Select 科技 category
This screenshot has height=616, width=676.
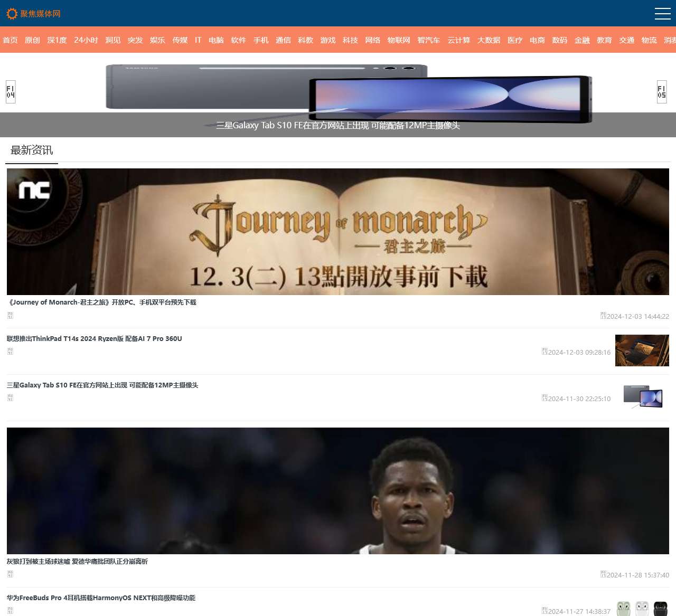click(350, 40)
